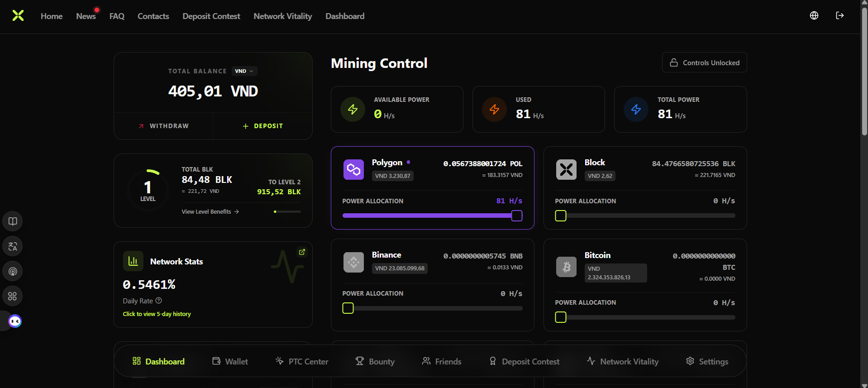The height and width of the screenshot is (388, 868).
Task: Click the translate sidebar icon
Action: (x=13, y=246)
